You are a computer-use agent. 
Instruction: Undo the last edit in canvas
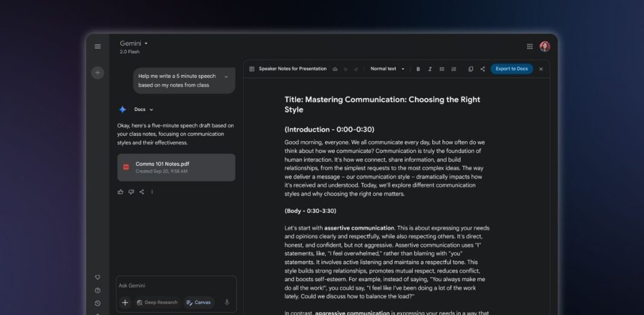point(346,69)
